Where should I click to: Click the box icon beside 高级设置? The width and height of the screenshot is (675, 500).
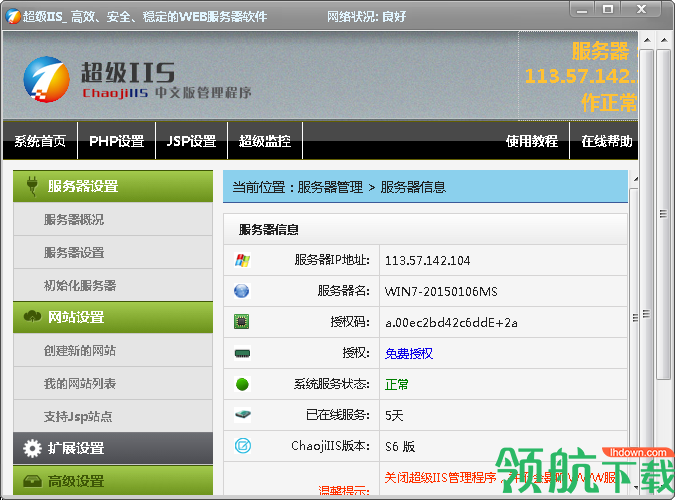click(x=32, y=481)
